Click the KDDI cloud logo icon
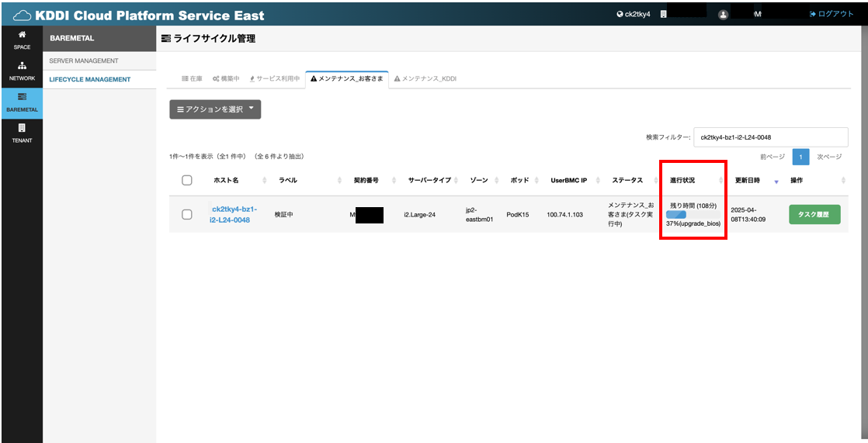The width and height of the screenshot is (868, 443). pyautogui.click(x=23, y=16)
